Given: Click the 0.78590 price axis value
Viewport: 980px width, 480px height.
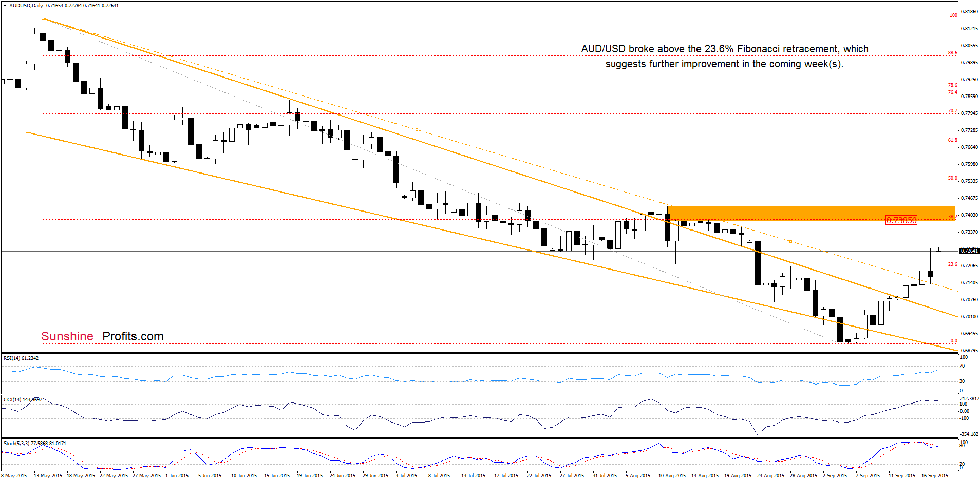Looking at the screenshot, I should tap(970, 97).
